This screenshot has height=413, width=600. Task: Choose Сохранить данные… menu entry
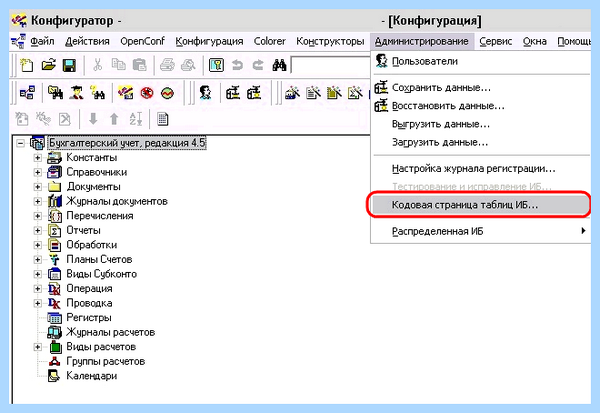pyautogui.click(x=481, y=88)
